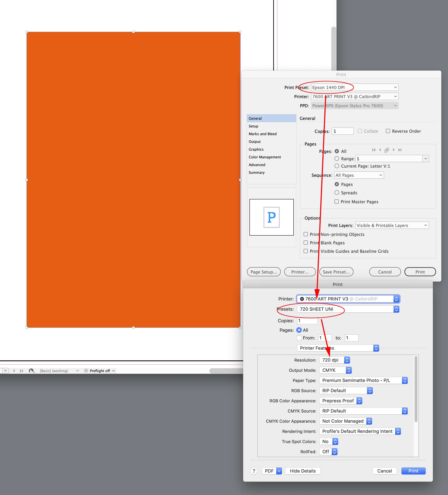Click the last page arrow in status bar
The image size is (448, 495).
(21, 371)
